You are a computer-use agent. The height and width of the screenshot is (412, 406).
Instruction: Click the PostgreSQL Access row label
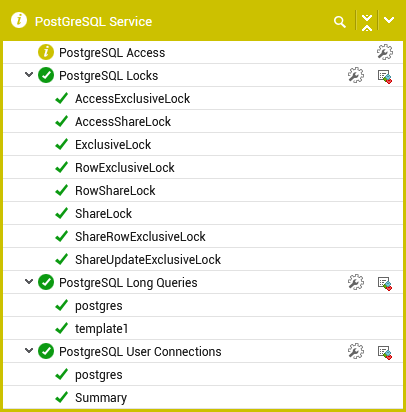(x=112, y=53)
